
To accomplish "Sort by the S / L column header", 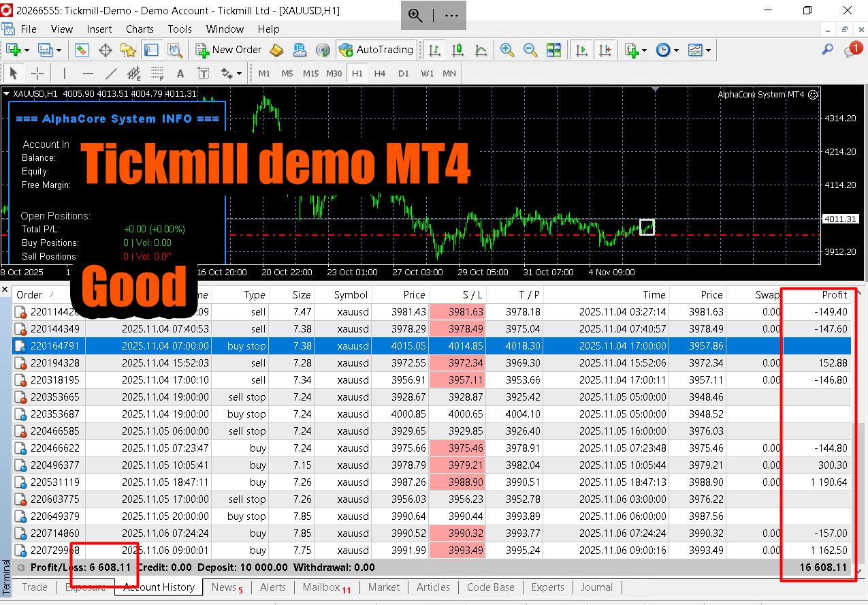I will (457, 295).
